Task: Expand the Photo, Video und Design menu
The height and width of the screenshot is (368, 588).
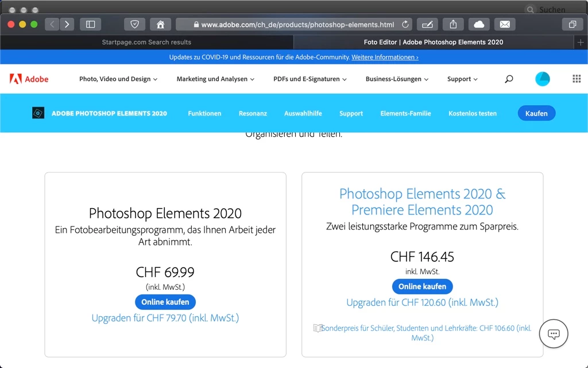Action: tap(118, 79)
